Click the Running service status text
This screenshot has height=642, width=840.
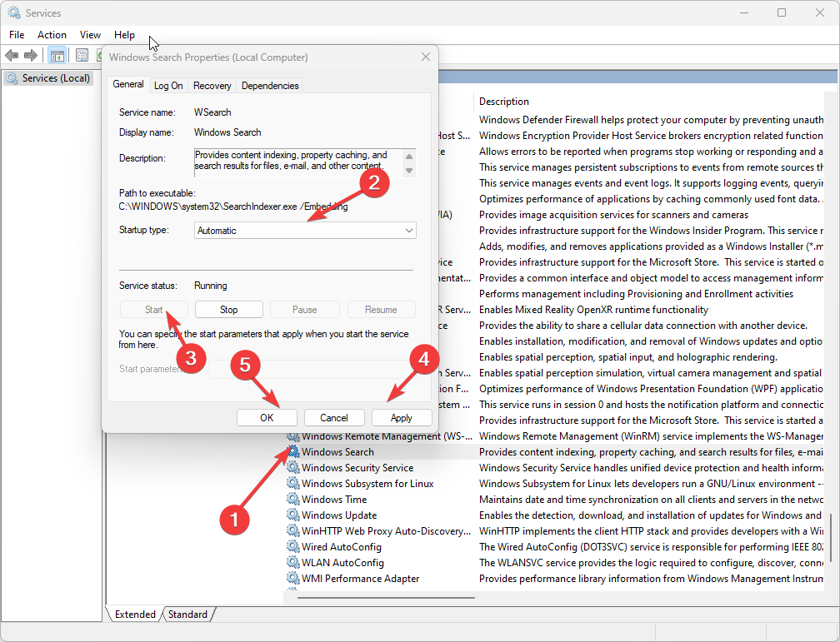pyautogui.click(x=211, y=286)
